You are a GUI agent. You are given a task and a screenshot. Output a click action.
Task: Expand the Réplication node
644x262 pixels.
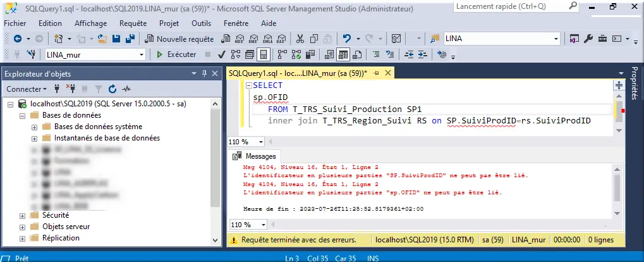(x=23, y=238)
